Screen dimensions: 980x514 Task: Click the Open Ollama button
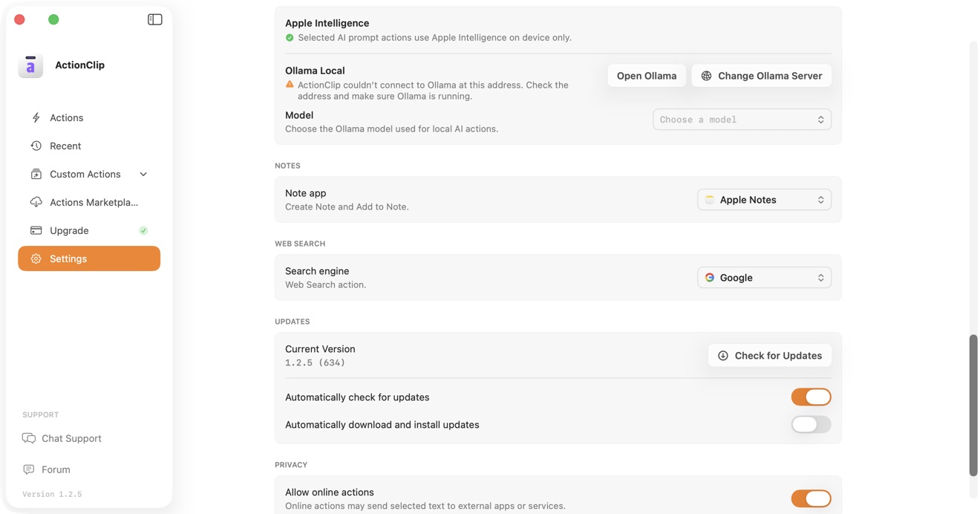(x=647, y=76)
